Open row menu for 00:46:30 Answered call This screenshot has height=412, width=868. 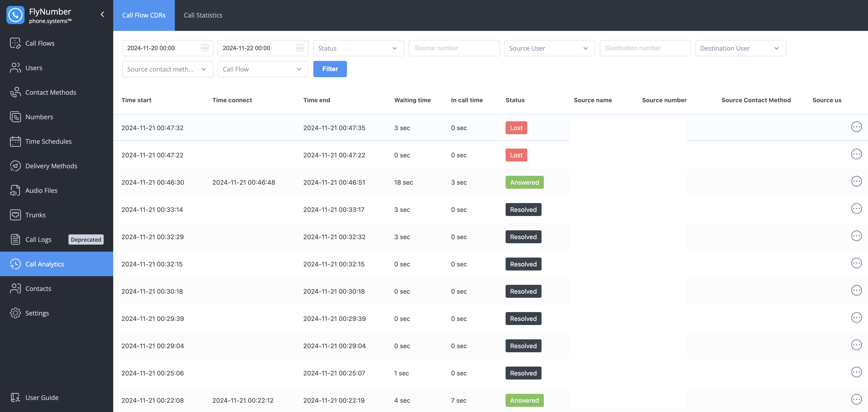856,181
